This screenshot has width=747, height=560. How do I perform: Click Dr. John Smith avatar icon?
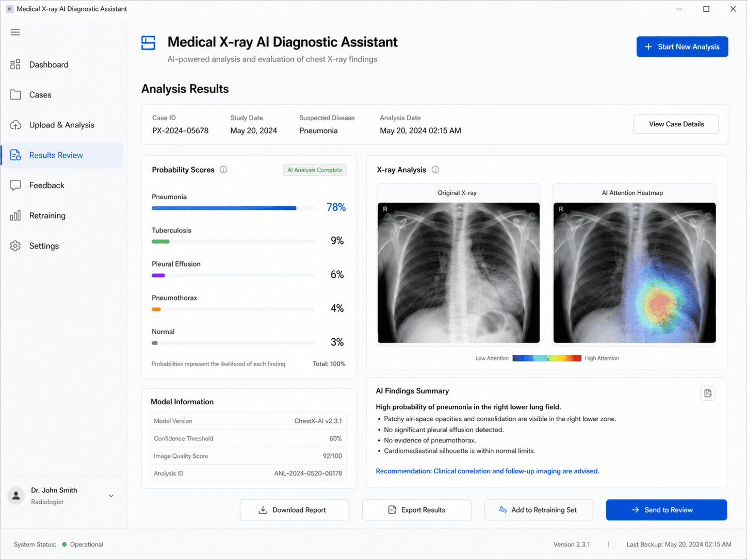[16, 496]
